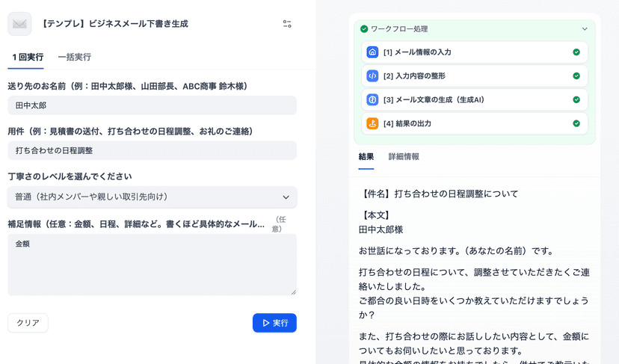Click the orange output icon for 結果の出力
Viewport: 619px width, 364px height.
(x=372, y=123)
